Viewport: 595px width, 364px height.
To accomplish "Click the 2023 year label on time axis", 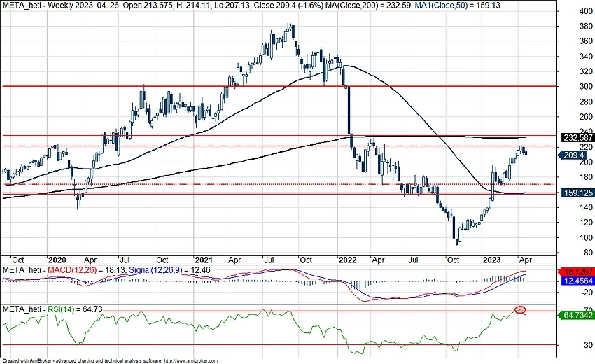I will click(x=491, y=260).
